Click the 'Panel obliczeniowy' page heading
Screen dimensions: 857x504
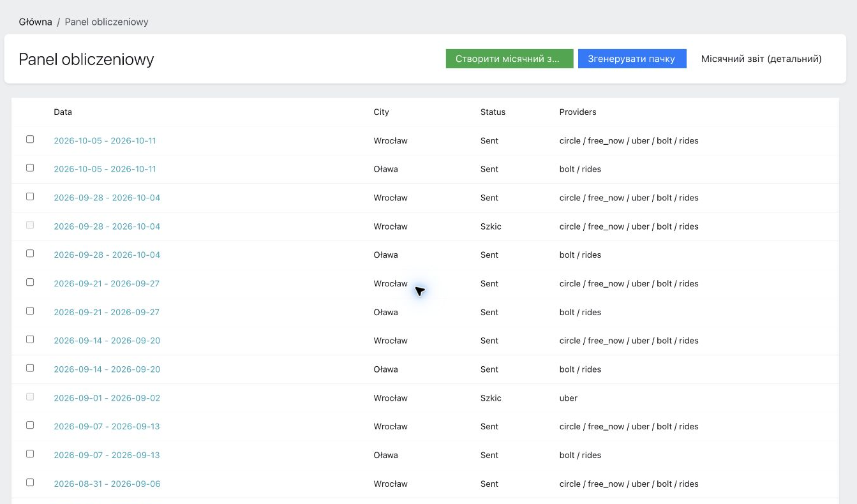pyautogui.click(x=86, y=59)
